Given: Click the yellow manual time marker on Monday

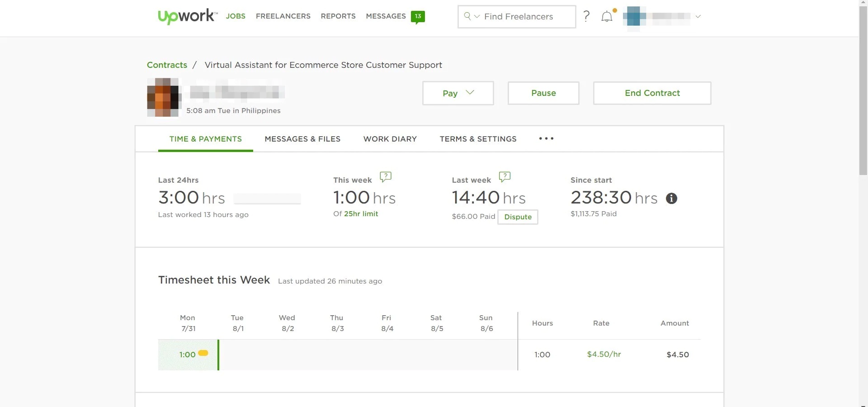Looking at the screenshot, I should 203,353.
